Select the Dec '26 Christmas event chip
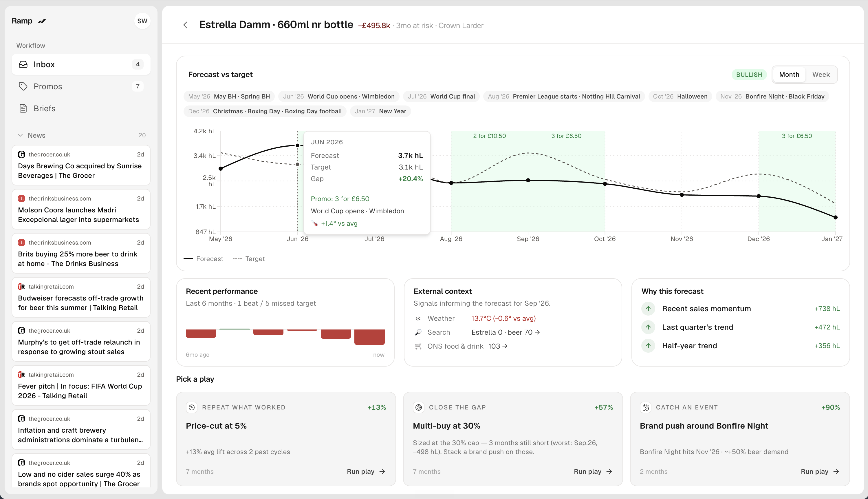868x499 pixels. 265,111
